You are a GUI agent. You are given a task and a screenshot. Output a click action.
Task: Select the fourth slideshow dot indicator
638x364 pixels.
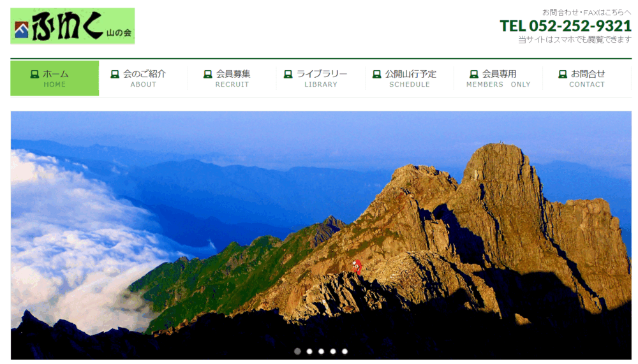333,351
